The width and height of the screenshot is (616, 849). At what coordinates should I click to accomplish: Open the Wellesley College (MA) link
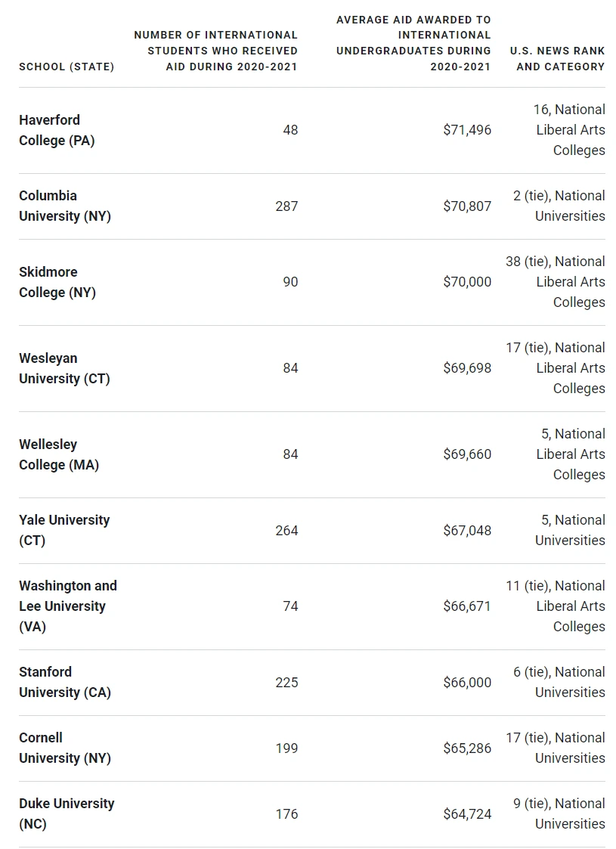coord(59,454)
